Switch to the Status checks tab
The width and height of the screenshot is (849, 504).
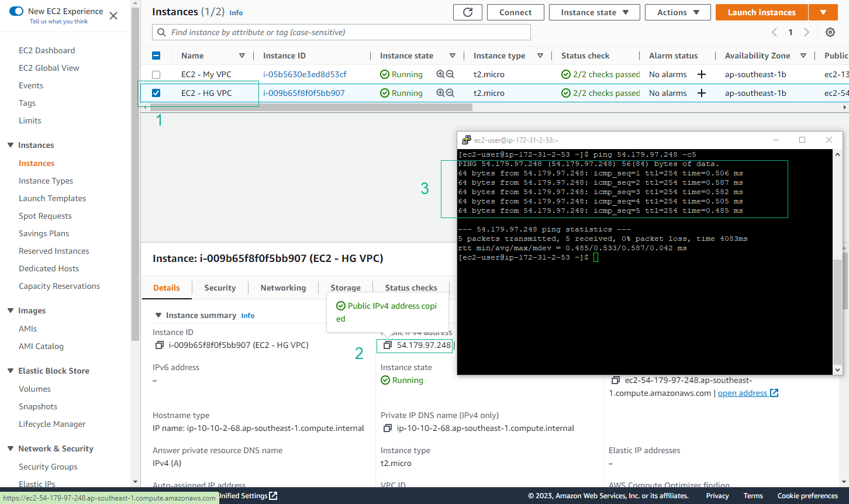tap(411, 288)
